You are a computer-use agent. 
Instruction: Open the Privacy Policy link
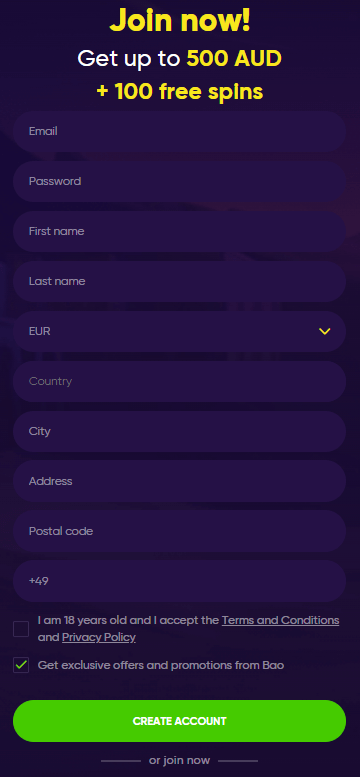pyautogui.click(x=99, y=637)
